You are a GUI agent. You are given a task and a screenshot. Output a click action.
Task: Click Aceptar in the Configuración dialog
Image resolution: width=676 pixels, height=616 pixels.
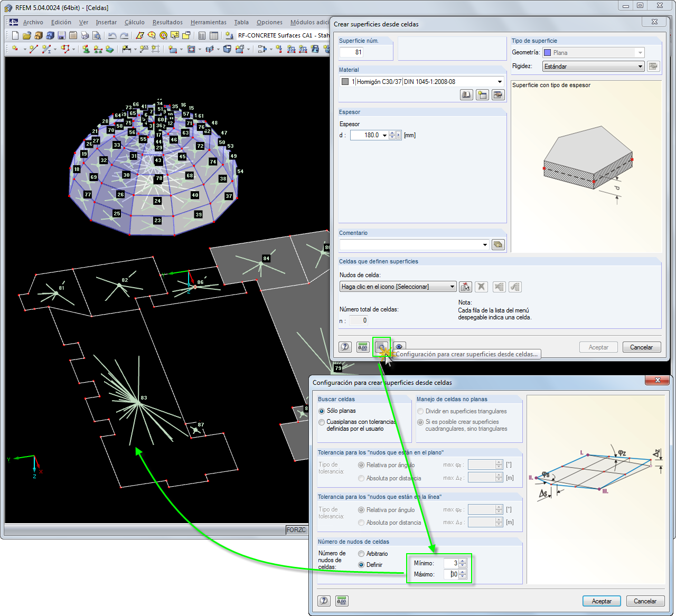click(602, 601)
